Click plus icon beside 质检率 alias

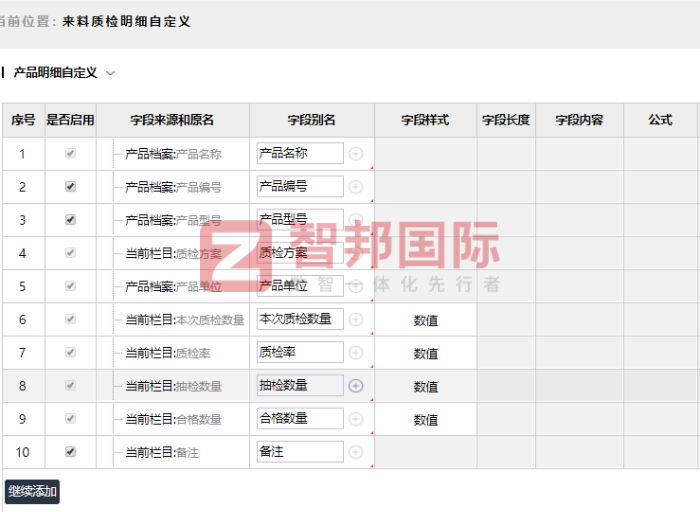[356, 353]
